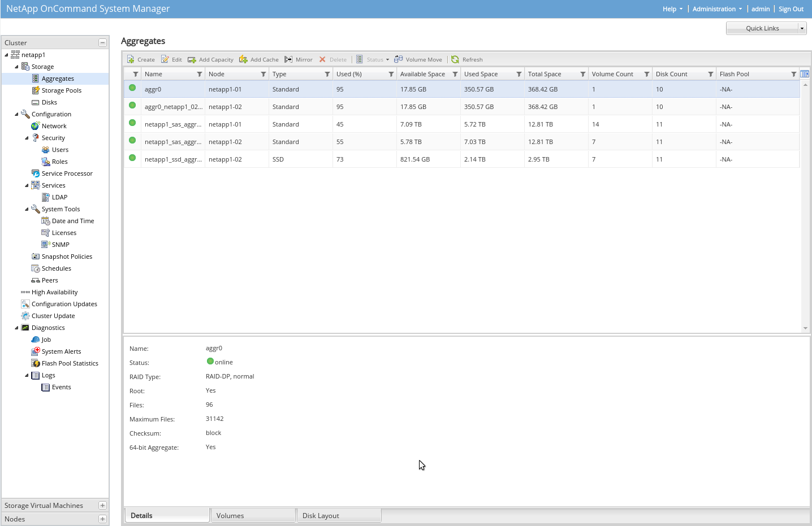Viewport: 812px width, 526px height.
Task: Collapse the Security tree node
Action: pyautogui.click(x=27, y=138)
